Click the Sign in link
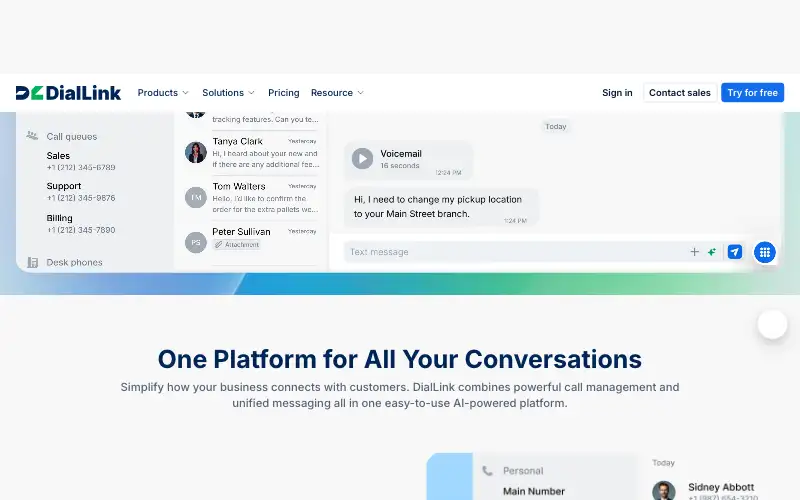Image resolution: width=800 pixels, height=500 pixels. [x=617, y=93]
